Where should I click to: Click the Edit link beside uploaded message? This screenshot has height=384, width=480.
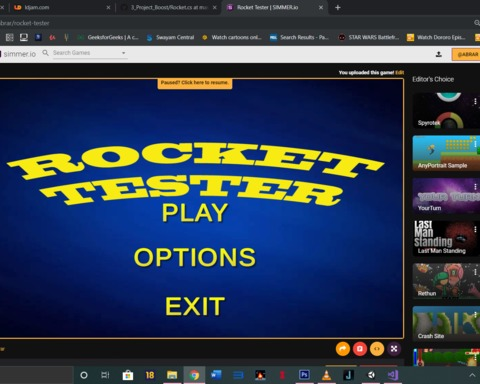400,72
